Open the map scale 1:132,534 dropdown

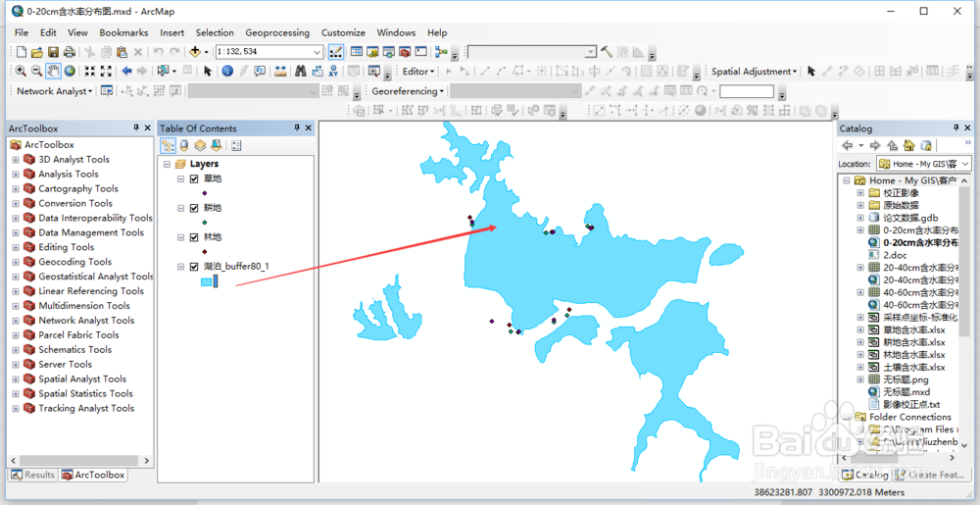[x=318, y=52]
